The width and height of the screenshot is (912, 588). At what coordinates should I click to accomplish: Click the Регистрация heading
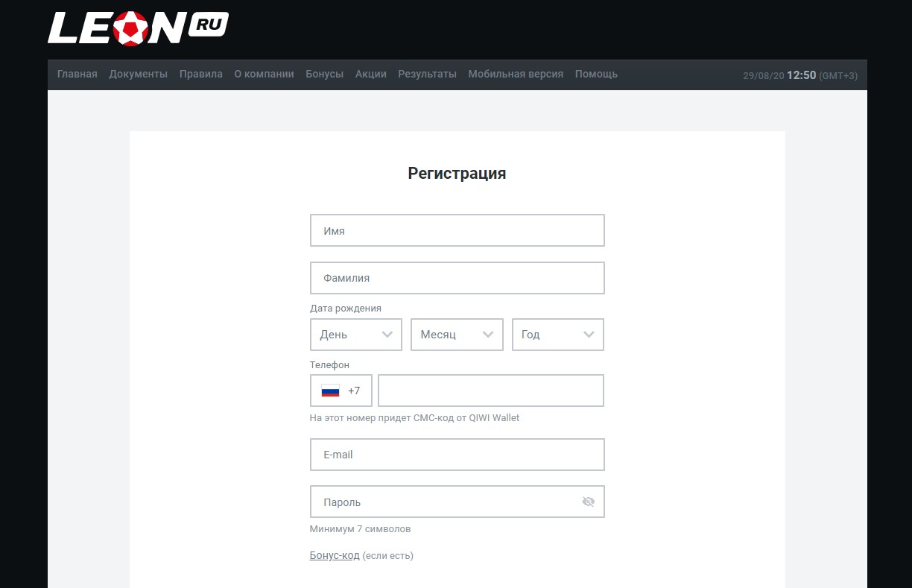457,173
